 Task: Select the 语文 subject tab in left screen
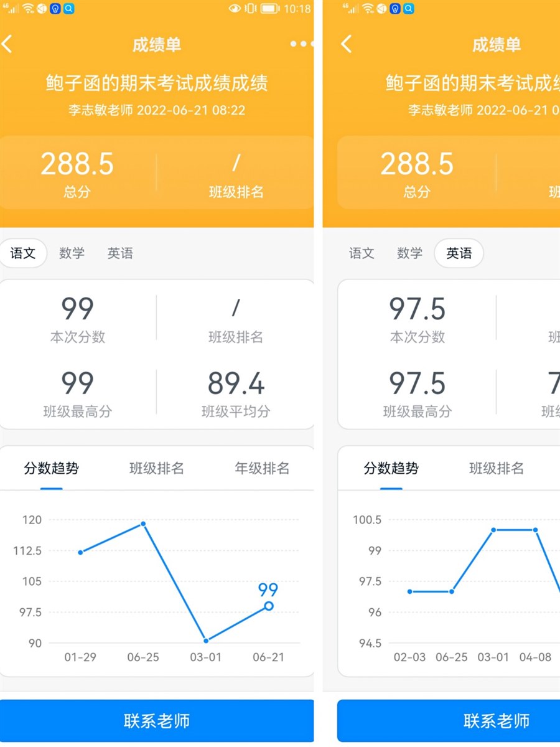click(23, 253)
